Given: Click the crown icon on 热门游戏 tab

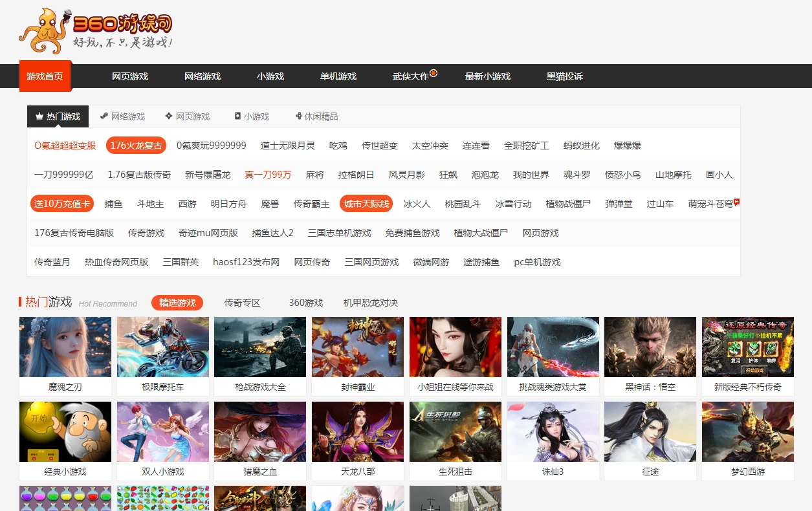Looking at the screenshot, I should point(39,116).
